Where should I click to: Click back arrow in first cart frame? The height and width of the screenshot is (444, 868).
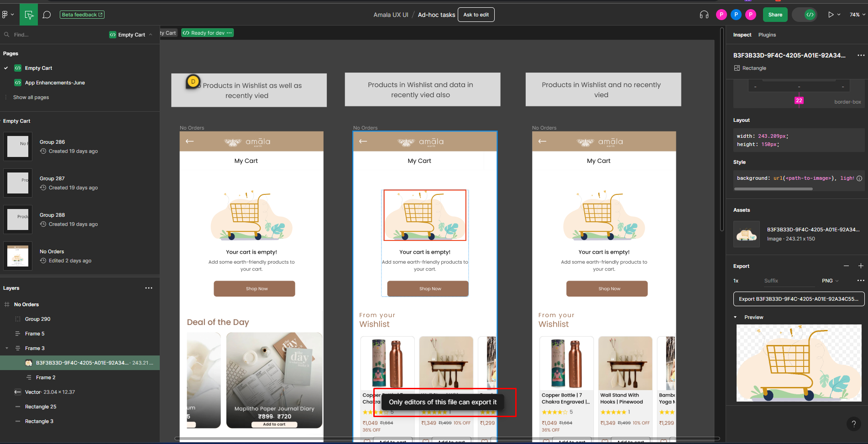[190, 141]
